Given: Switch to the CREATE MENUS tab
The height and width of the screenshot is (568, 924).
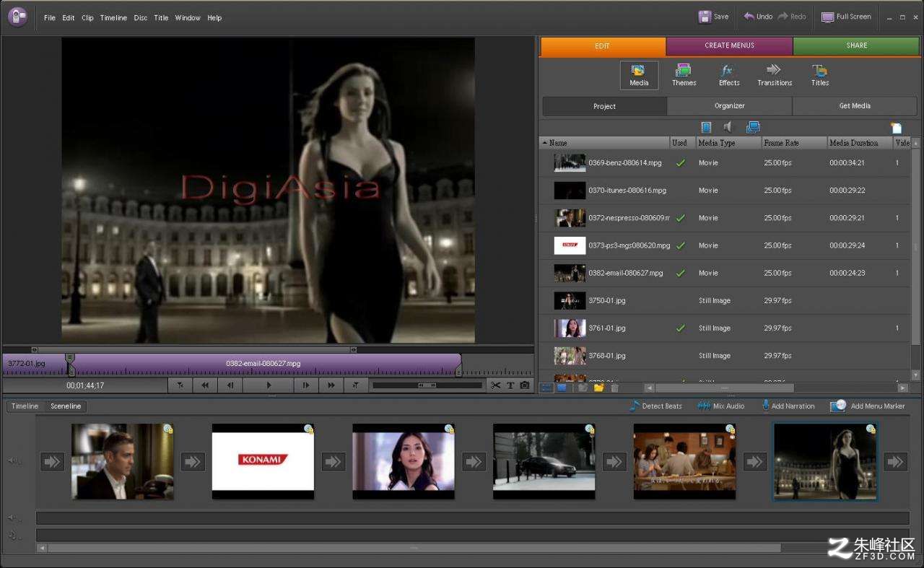Looking at the screenshot, I should tap(729, 45).
